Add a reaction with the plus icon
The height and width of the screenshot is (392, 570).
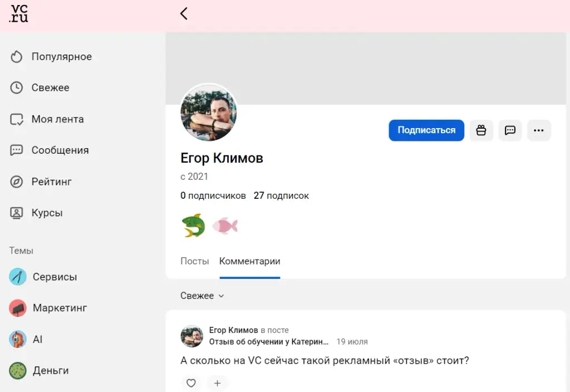(x=218, y=383)
